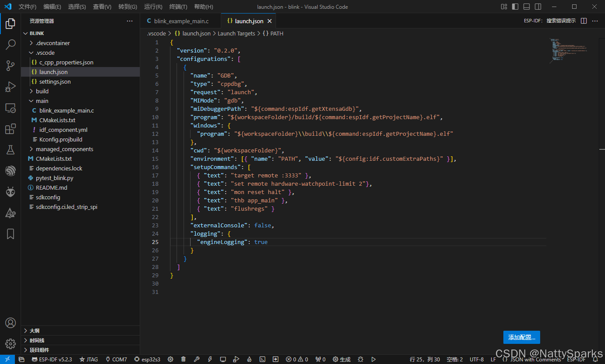Expand the 项目组件 section
This screenshot has height=364, width=605.
(81, 350)
